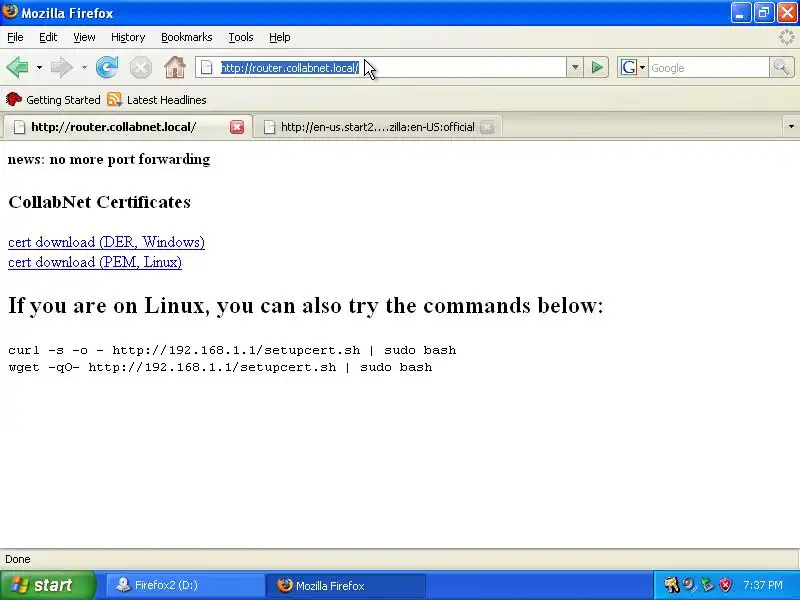Minimize the Firefox window

click(740, 13)
